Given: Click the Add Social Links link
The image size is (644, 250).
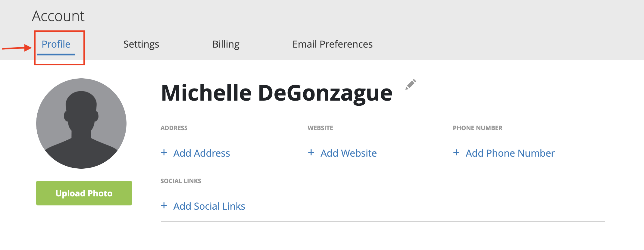Looking at the screenshot, I should point(209,206).
